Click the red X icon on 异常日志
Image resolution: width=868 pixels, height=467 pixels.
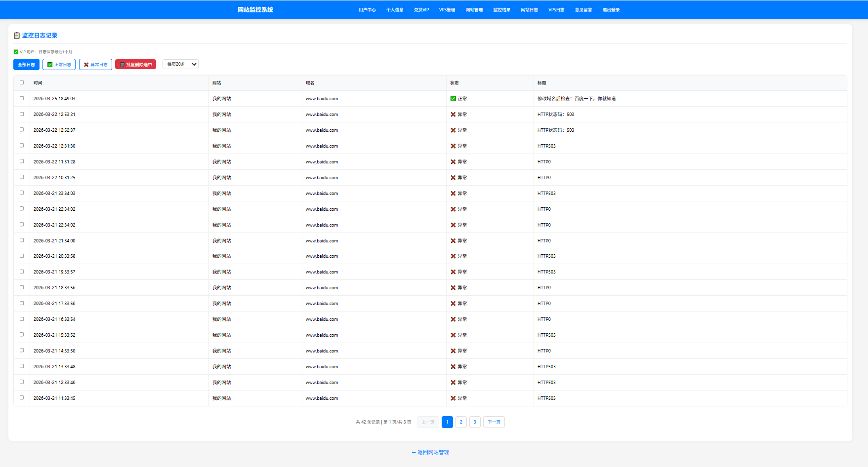pyautogui.click(x=86, y=65)
